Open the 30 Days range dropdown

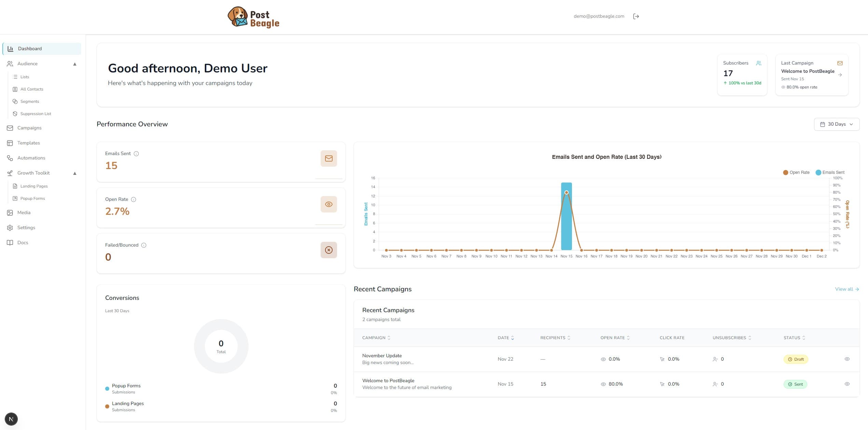point(836,124)
